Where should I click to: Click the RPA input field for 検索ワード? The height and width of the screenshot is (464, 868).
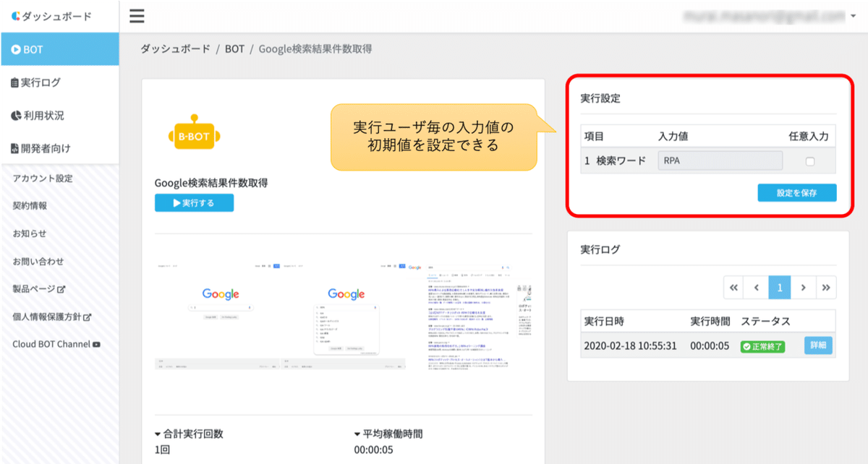[719, 160]
